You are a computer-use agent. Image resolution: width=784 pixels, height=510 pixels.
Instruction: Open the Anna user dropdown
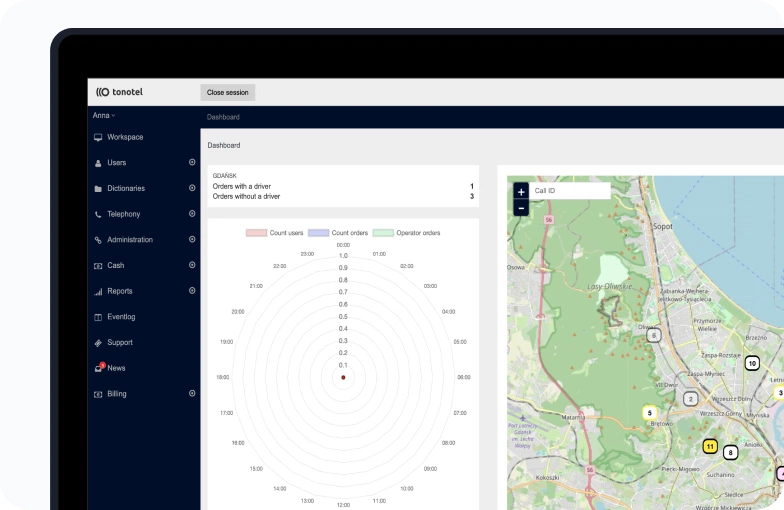click(104, 116)
